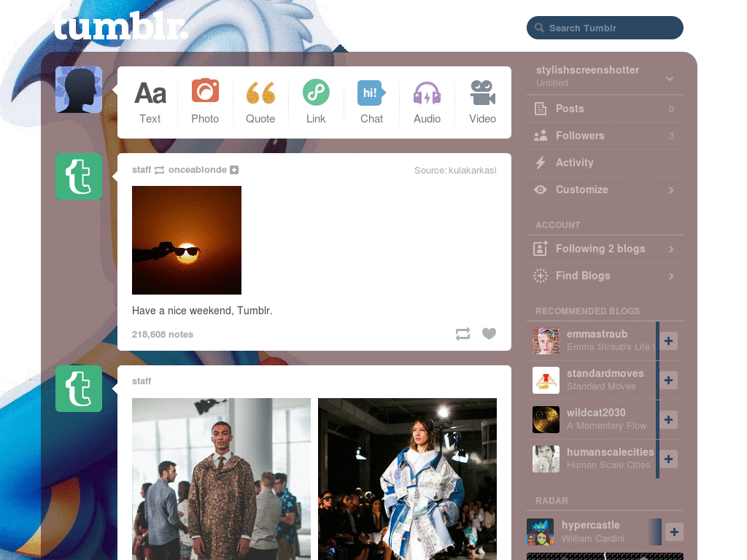Click the Followers people icon
The height and width of the screenshot is (560, 747).
coord(541,136)
